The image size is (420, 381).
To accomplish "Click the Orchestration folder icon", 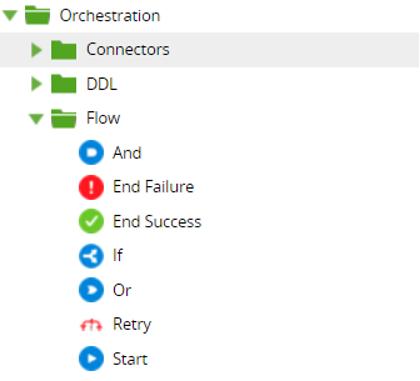I will coord(37,15).
